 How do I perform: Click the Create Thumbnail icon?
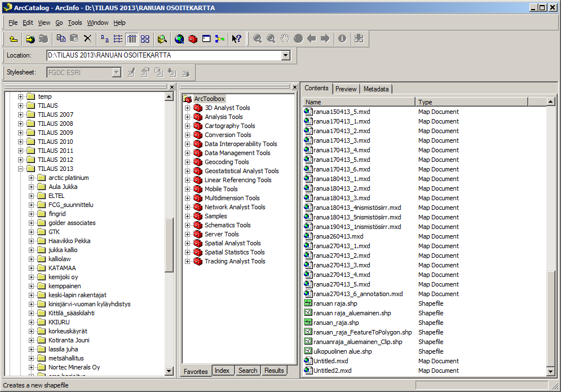359,39
